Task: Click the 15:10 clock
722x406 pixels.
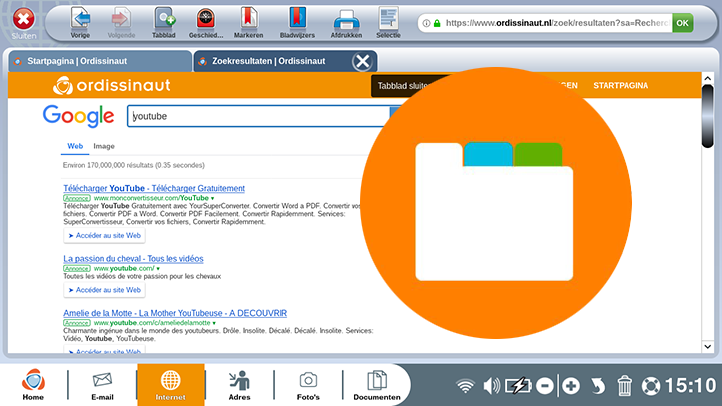Action: 691,386
